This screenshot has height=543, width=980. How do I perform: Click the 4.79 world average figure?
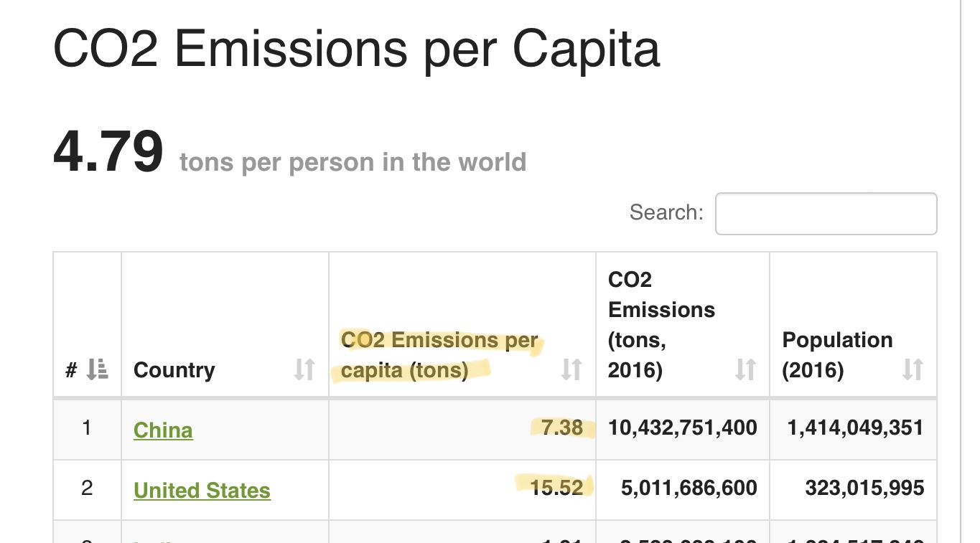click(108, 152)
